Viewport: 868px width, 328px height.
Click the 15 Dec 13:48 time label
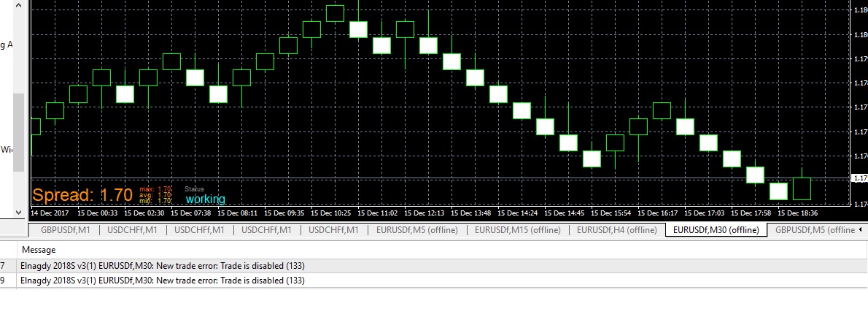(471, 213)
